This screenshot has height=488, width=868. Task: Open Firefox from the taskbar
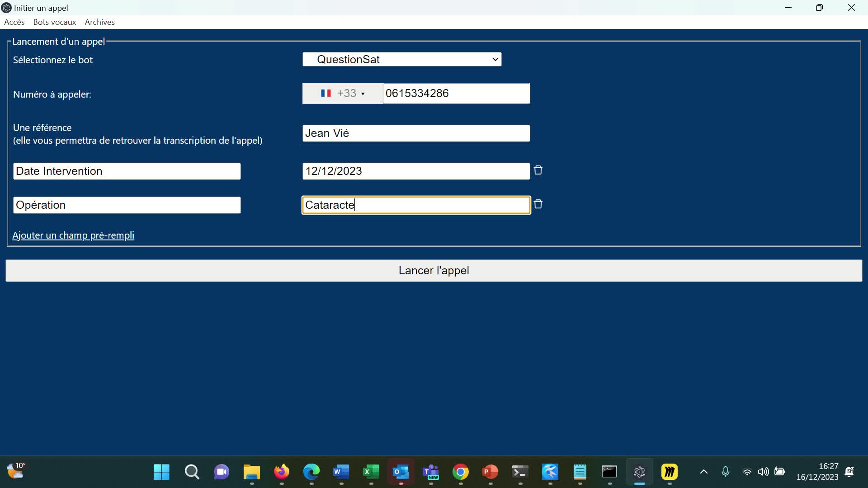click(x=282, y=472)
